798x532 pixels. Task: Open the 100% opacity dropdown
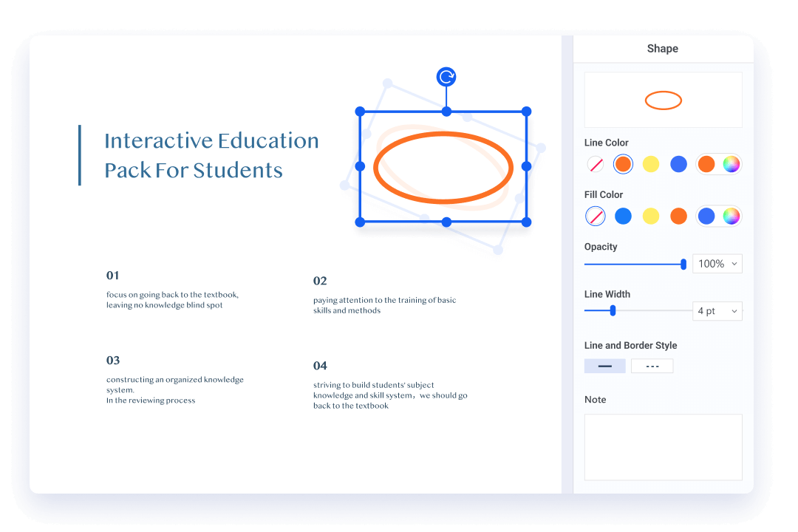[717, 264]
